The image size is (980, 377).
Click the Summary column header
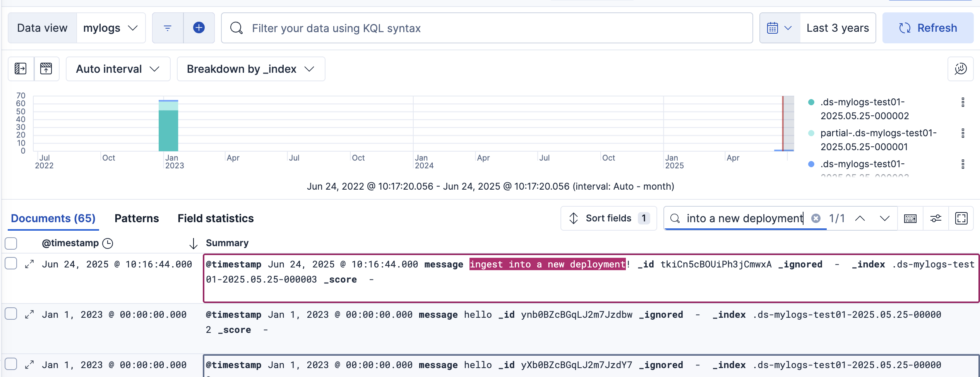pos(227,243)
